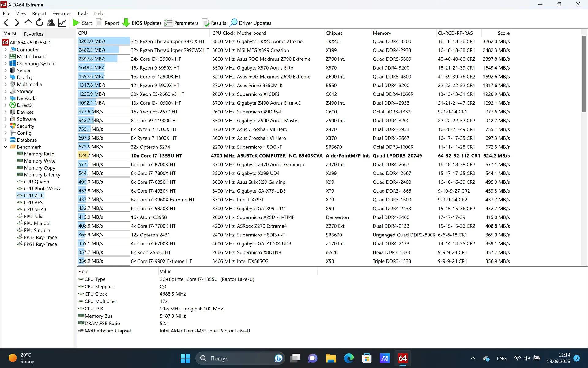588x368 pixels.
Task: Click the Refresh toolbar icon
Action: (40, 23)
